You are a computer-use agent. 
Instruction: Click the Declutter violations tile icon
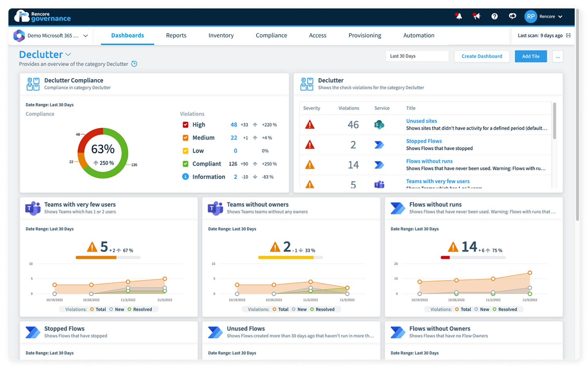point(307,84)
